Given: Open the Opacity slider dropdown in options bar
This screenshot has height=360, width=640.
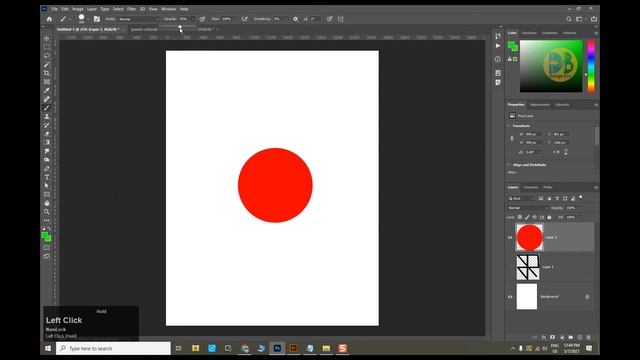Looking at the screenshot, I should point(193,19).
